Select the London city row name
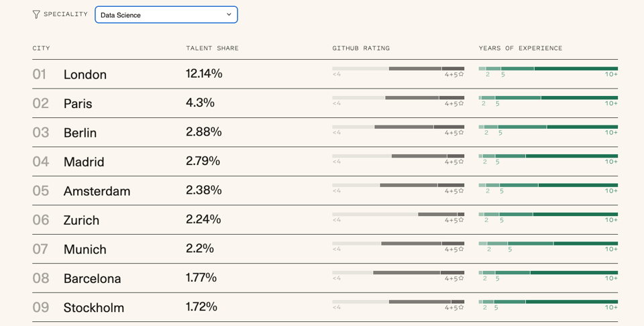Image resolution: width=644 pixels, height=326 pixels. [85, 74]
